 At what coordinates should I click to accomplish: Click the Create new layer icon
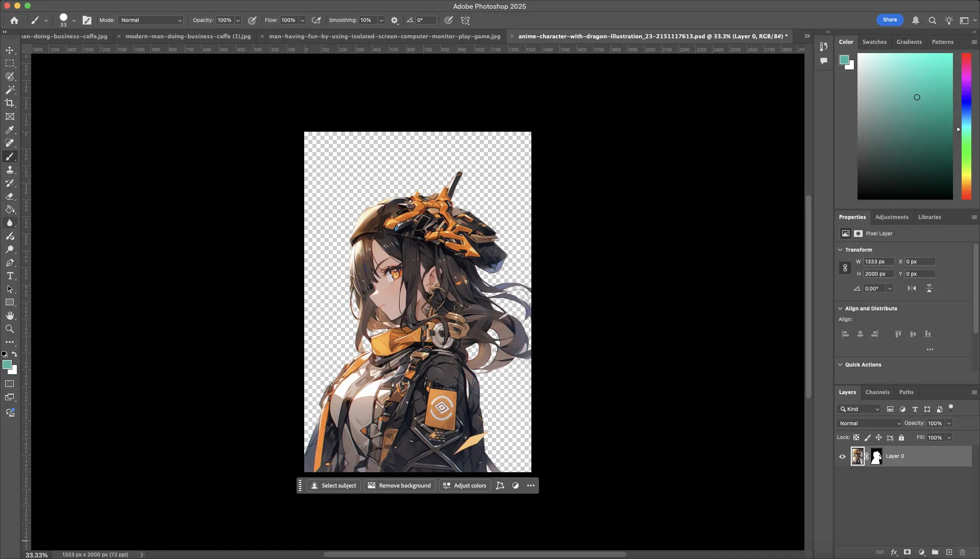[949, 552]
